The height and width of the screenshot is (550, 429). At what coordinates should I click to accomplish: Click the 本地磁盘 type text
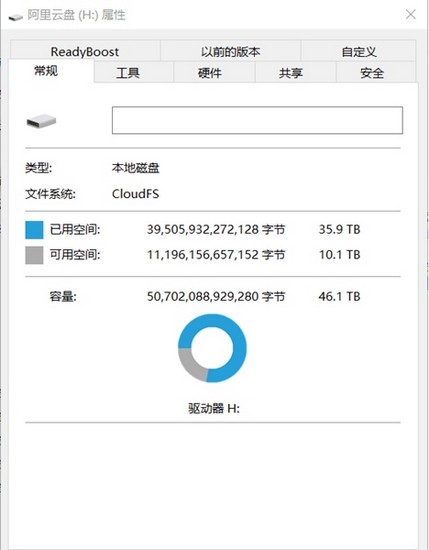(135, 168)
